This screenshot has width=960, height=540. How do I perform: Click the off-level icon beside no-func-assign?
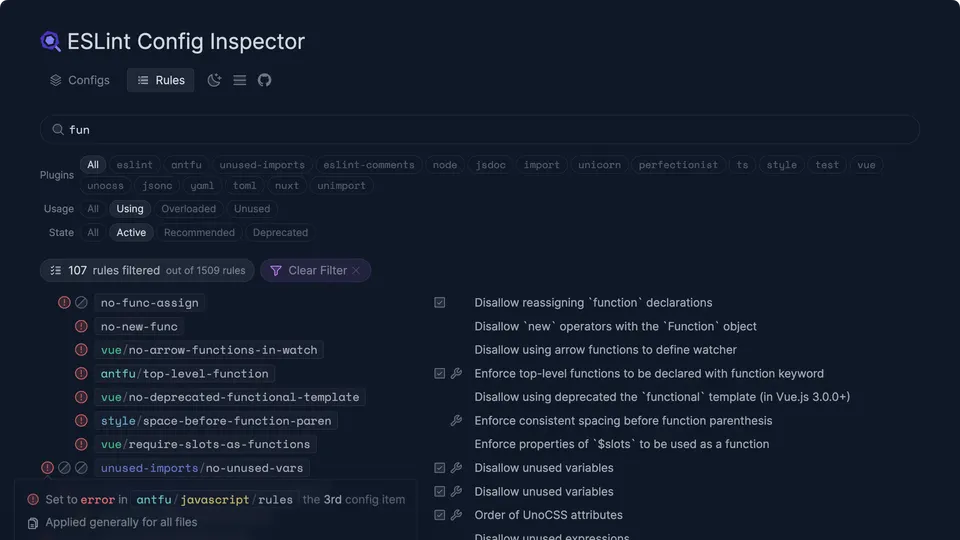[x=81, y=302]
